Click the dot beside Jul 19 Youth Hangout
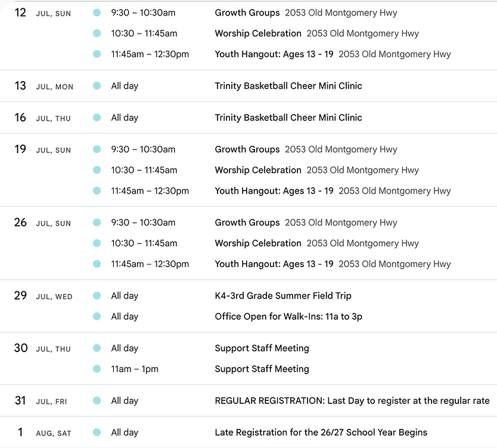497x448 pixels. [x=97, y=191]
